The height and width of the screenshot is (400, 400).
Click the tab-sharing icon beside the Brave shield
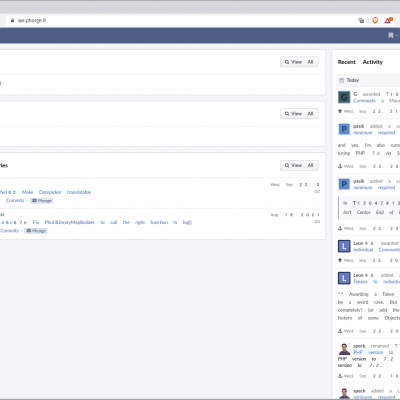361,20
